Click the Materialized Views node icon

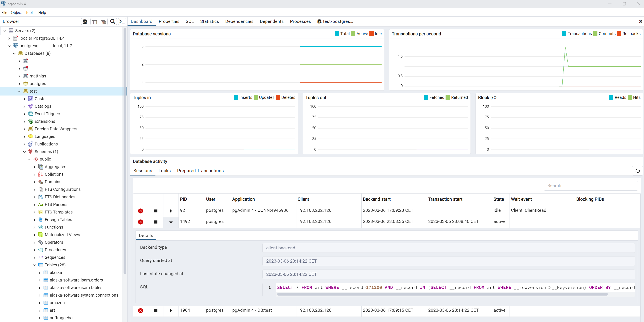[40, 235]
